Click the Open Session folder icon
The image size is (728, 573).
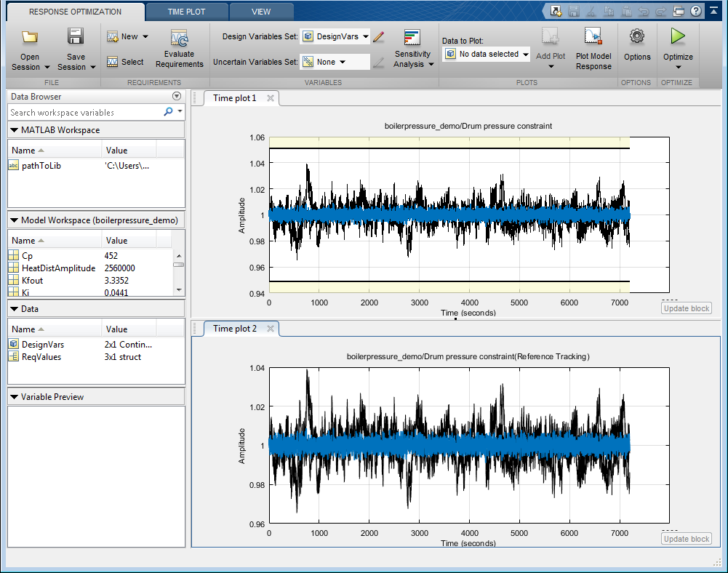click(x=30, y=37)
